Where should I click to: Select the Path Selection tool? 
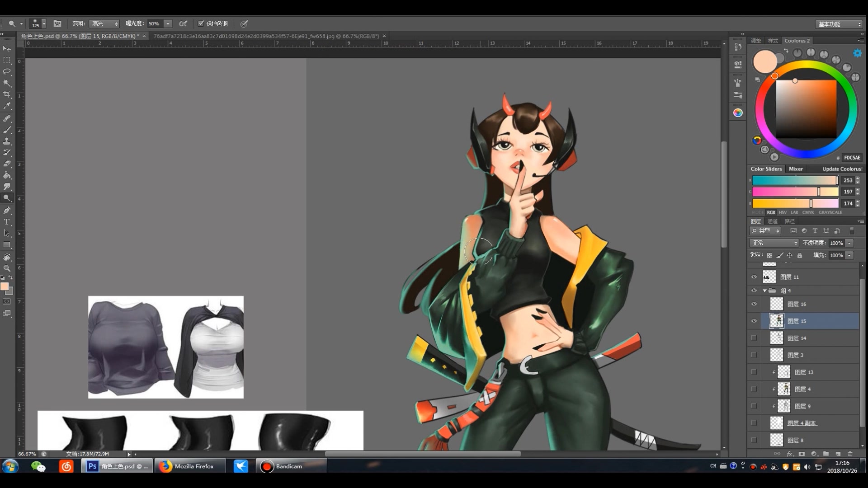pyautogui.click(x=7, y=233)
